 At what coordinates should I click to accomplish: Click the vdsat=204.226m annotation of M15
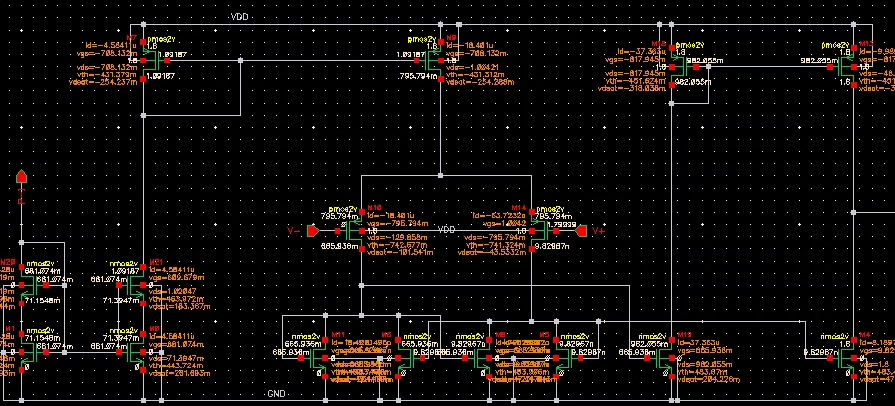[x=709, y=379]
